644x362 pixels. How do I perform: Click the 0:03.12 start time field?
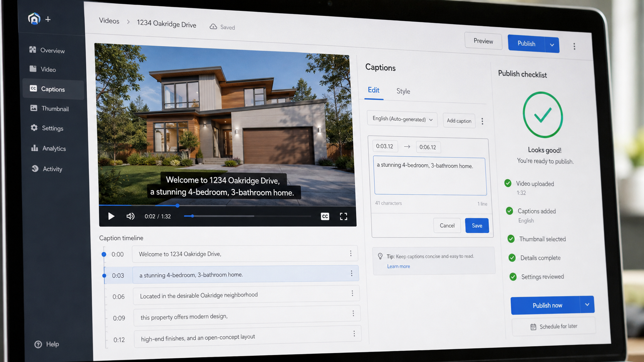(385, 146)
